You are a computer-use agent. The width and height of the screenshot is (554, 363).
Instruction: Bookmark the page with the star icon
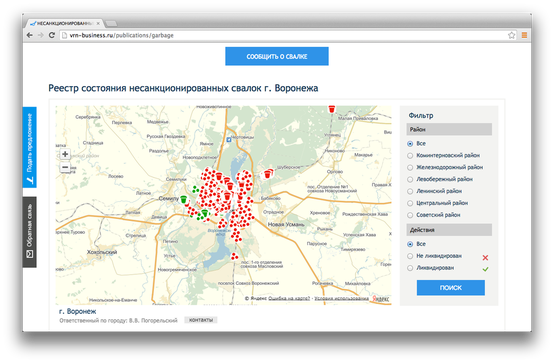coord(511,35)
